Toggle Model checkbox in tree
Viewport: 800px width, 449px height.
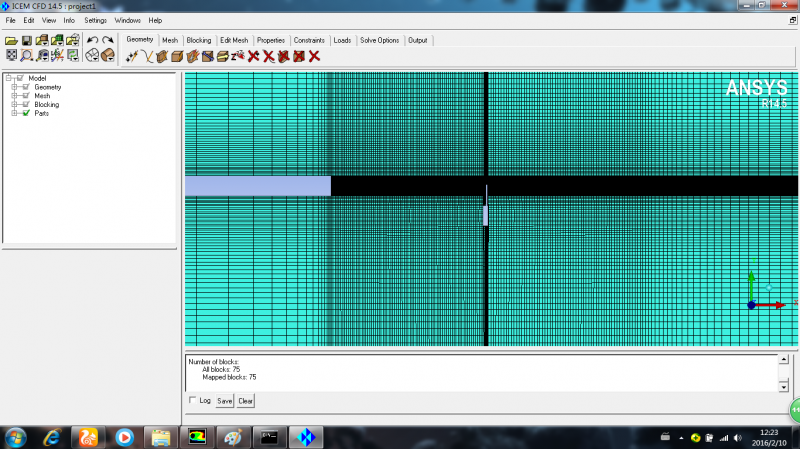pyautogui.click(x=20, y=78)
